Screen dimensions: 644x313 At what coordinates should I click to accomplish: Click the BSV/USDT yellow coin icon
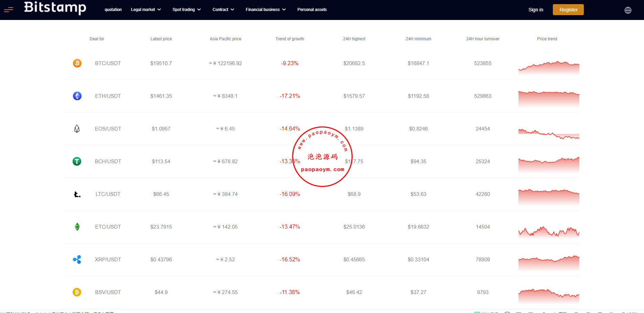(x=77, y=292)
